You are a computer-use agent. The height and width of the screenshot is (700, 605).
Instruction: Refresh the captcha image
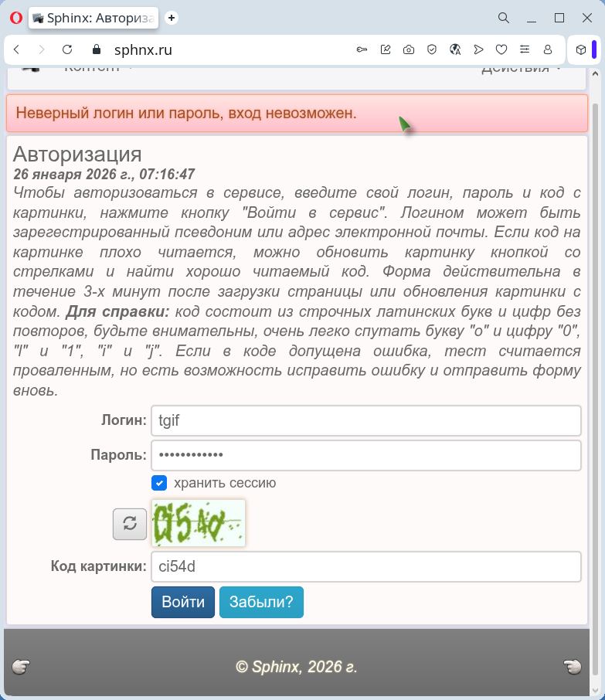[130, 524]
